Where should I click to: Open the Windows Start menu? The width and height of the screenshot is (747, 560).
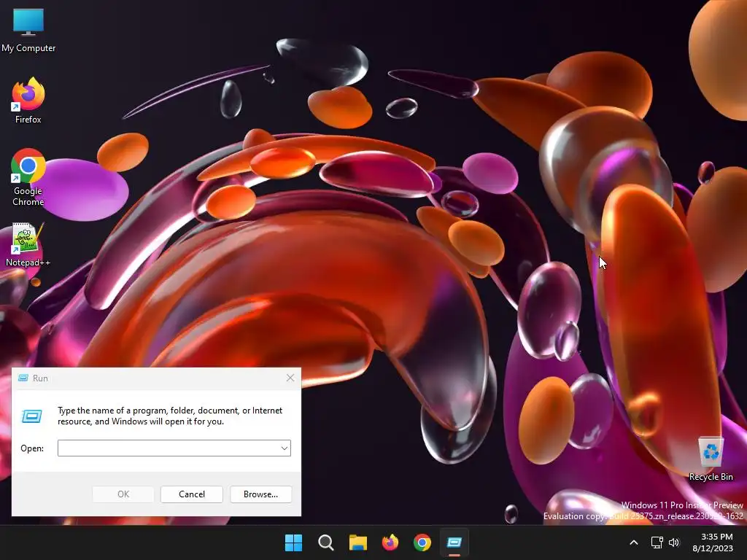[293, 542]
